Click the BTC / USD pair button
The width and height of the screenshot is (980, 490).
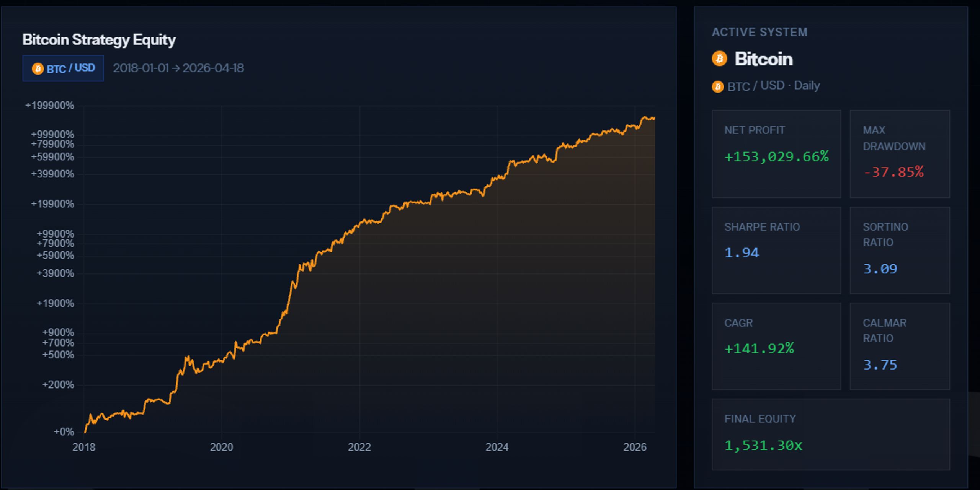(x=63, y=68)
